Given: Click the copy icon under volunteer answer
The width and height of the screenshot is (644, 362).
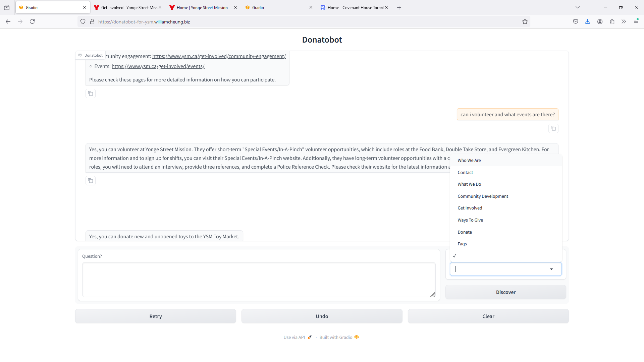Looking at the screenshot, I should pos(91,181).
